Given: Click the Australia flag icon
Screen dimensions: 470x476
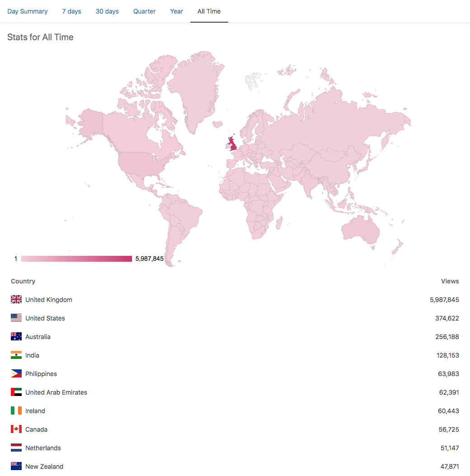Looking at the screenshot, I should (x=16, y=336).
